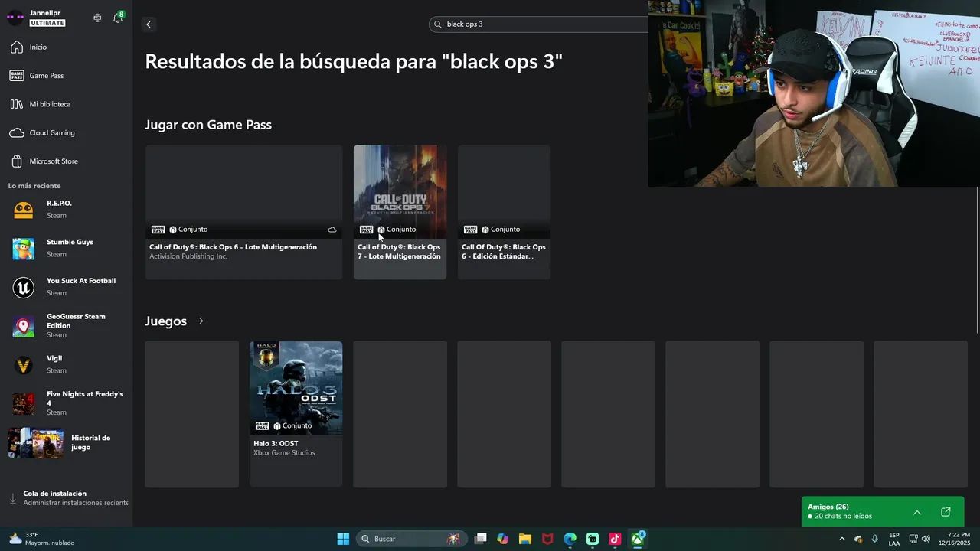The image size is (980, 551).
Task: Open volume control in system tray
Action: coord(926,539)
